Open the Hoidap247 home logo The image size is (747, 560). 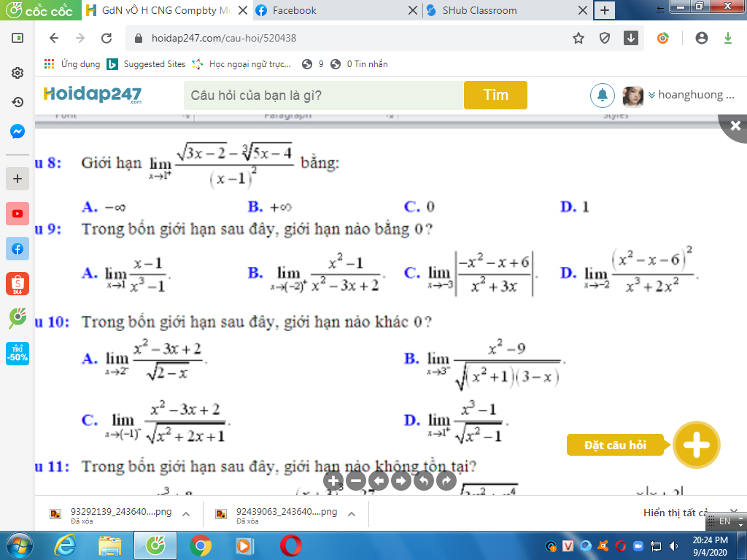[93, 94]
